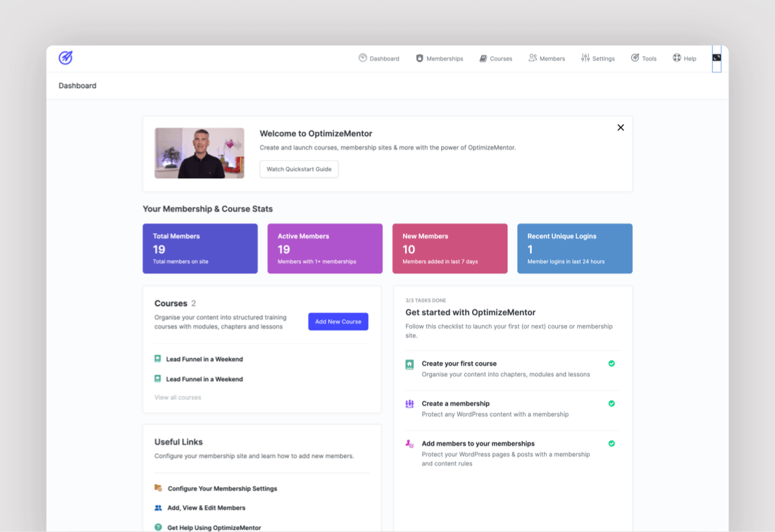Click the Total Members stat card

pyautogui.click(x=200, y=249)
